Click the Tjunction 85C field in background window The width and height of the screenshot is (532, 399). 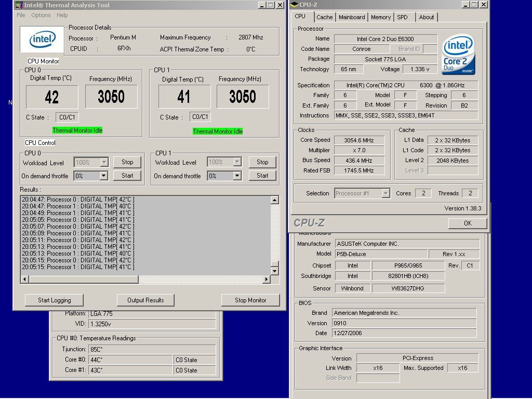[152, 349]
